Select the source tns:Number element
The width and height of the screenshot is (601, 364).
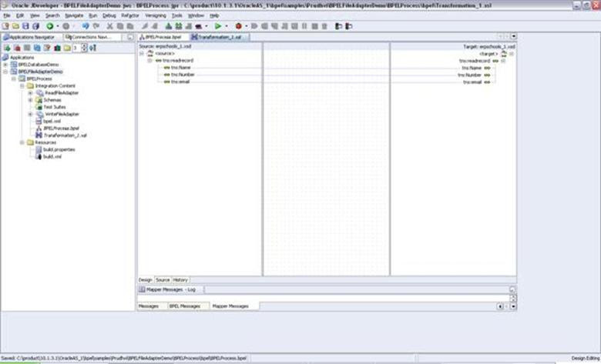tap(183, 74)
